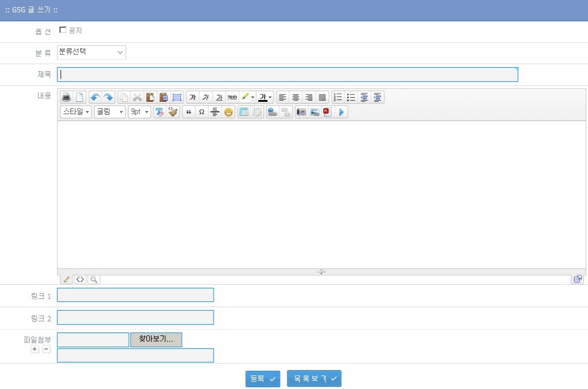Center-align text in the editor
Image resolution: width=588 pixels, height=389 pixels.
pos(296,97)
